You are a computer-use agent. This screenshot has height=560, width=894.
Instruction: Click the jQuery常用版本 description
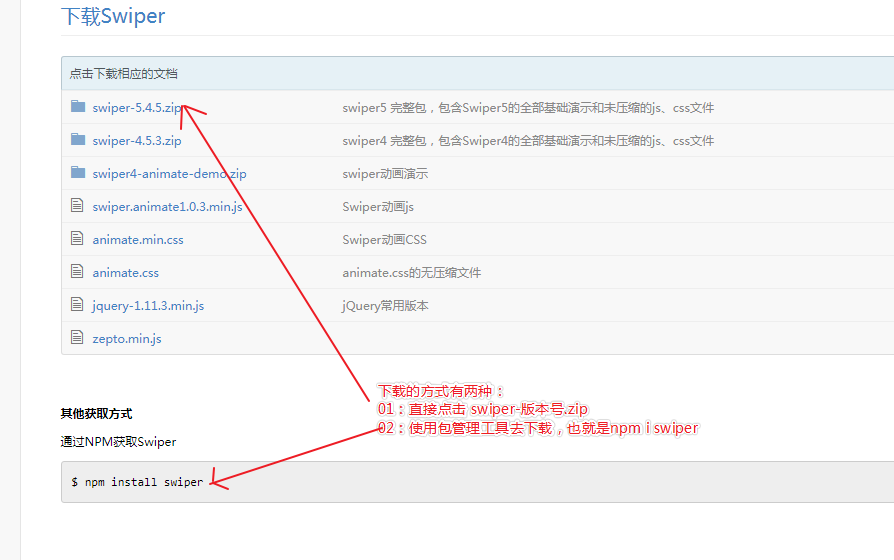[385, 306]
